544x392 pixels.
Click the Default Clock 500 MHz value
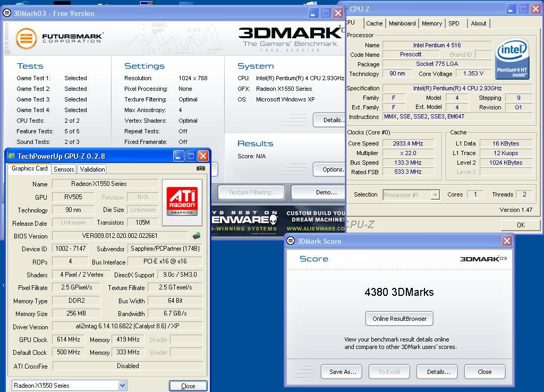[x=69, y=352]
